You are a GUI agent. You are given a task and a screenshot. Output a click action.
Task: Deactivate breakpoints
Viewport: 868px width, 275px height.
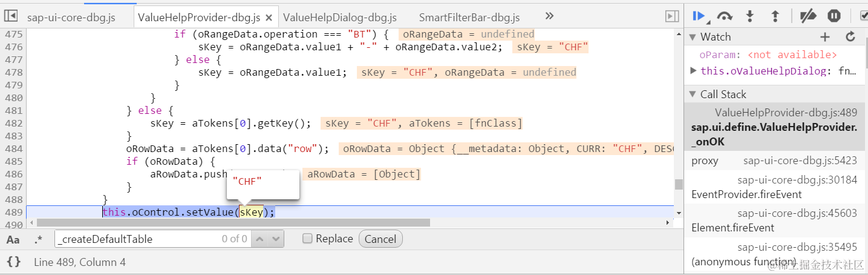(808, 16)
